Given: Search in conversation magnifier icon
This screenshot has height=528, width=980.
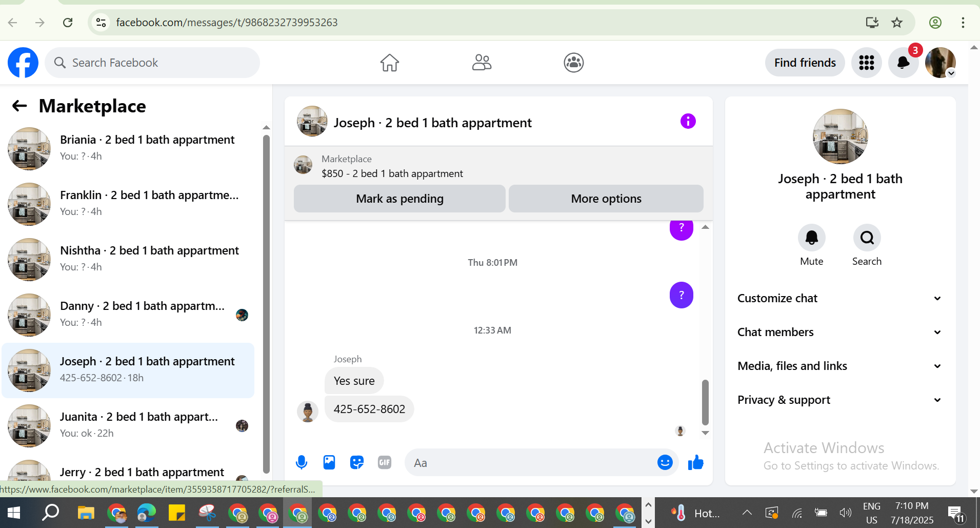Looking at the screenshot, I should click(x=867, y=238).
